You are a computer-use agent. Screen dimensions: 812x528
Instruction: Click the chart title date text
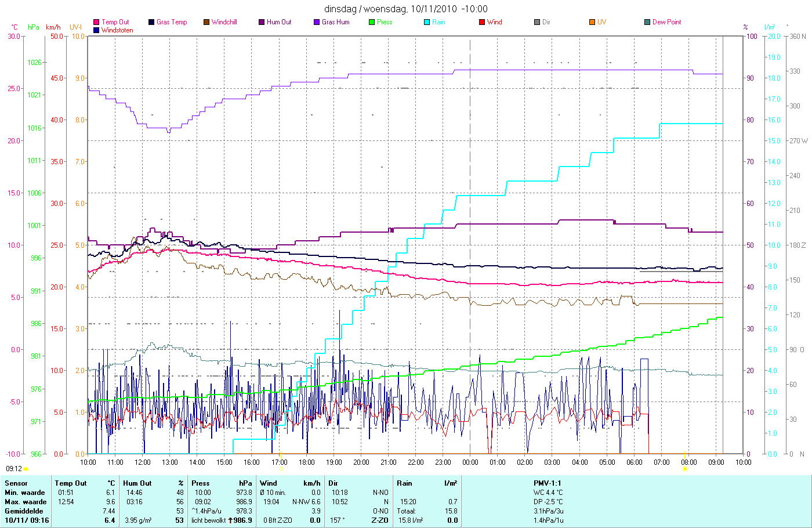point(406,9)
